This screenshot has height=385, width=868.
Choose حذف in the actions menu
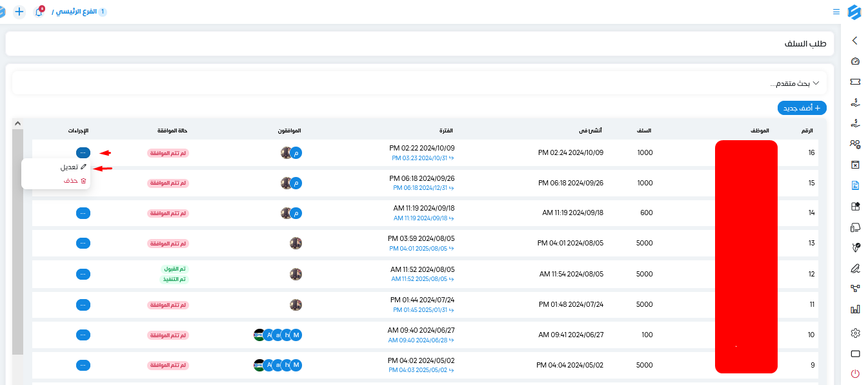point(75,181)
